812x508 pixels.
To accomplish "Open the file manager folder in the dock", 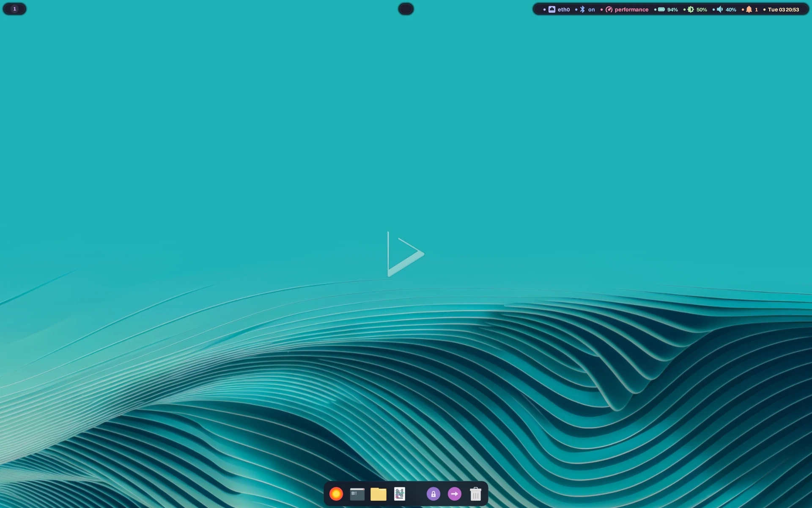I will coord(378,494).
